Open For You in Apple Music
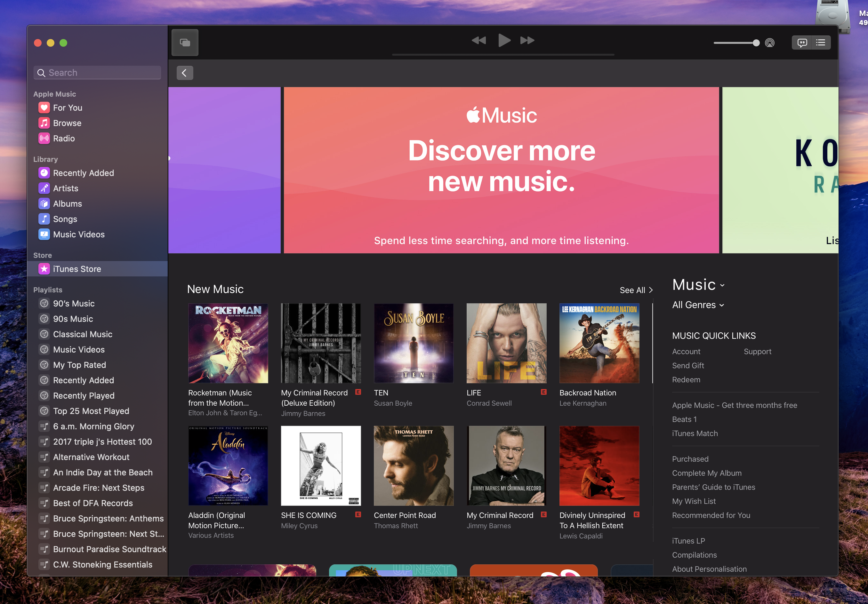 click(x=67, y=108)
